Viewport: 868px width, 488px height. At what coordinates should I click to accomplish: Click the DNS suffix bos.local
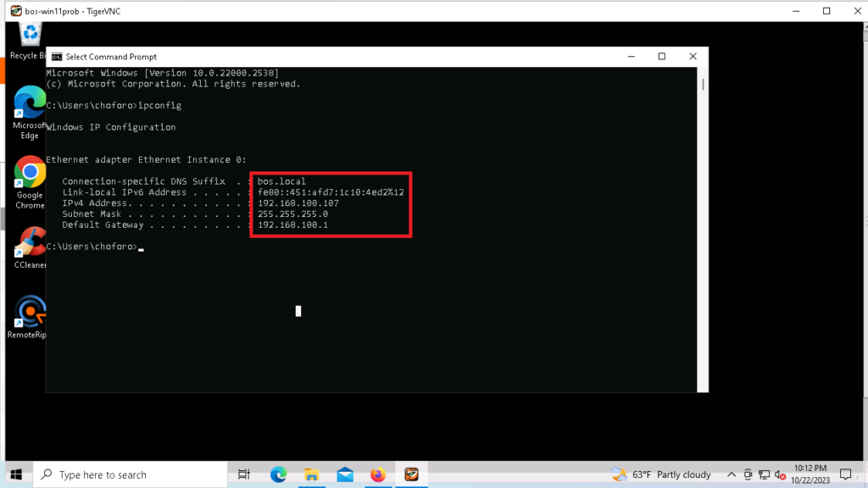pyautogui.click(x=281, y=181)
